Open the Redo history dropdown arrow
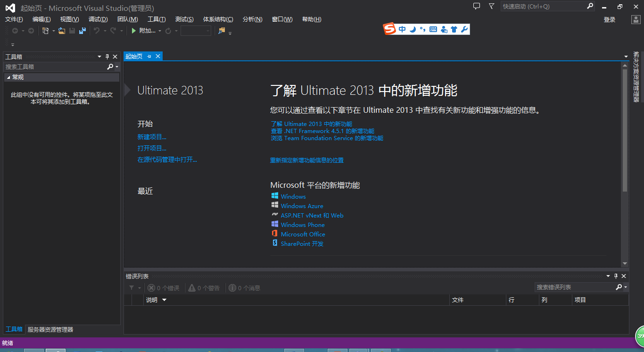 coord(121,31)
